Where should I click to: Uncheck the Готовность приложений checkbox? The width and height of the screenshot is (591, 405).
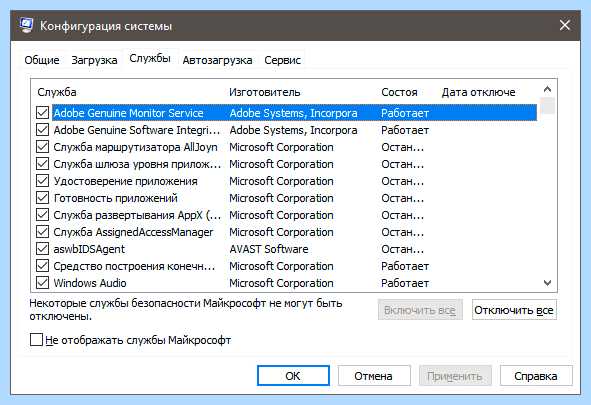[42, 198]
